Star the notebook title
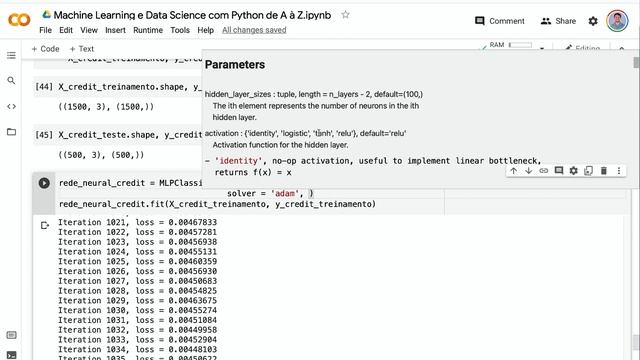The image size is (640, 360). tap(345, 15)
